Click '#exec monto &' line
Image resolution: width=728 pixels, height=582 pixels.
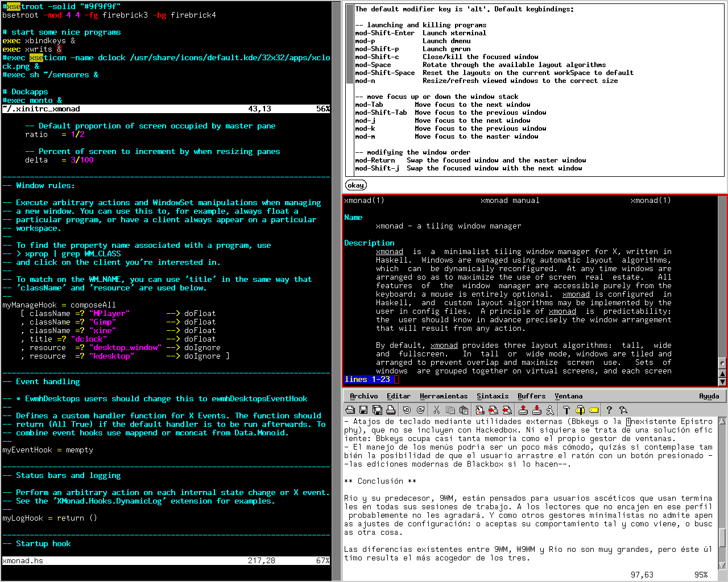pyautogui.click(x=32, y=101)
